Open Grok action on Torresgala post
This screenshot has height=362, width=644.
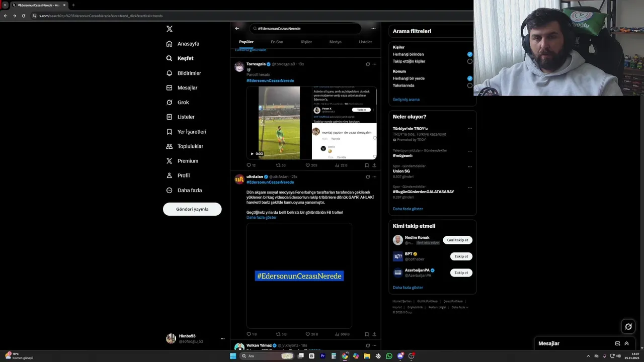point(368,64)
